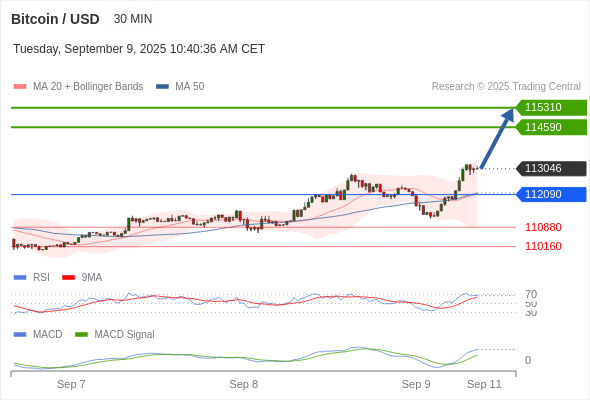The image size is (590, 400).
Task: Click the Sep 9 date axis label
Action: (x=416, y=385)
